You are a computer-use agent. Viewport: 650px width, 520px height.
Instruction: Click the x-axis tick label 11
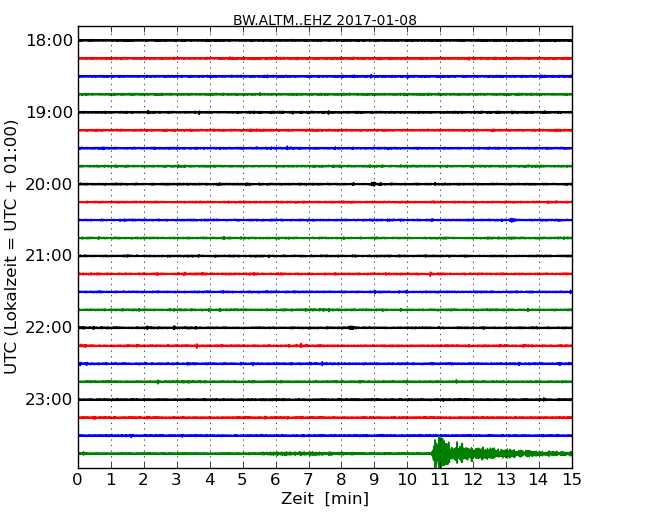(440, 480)
